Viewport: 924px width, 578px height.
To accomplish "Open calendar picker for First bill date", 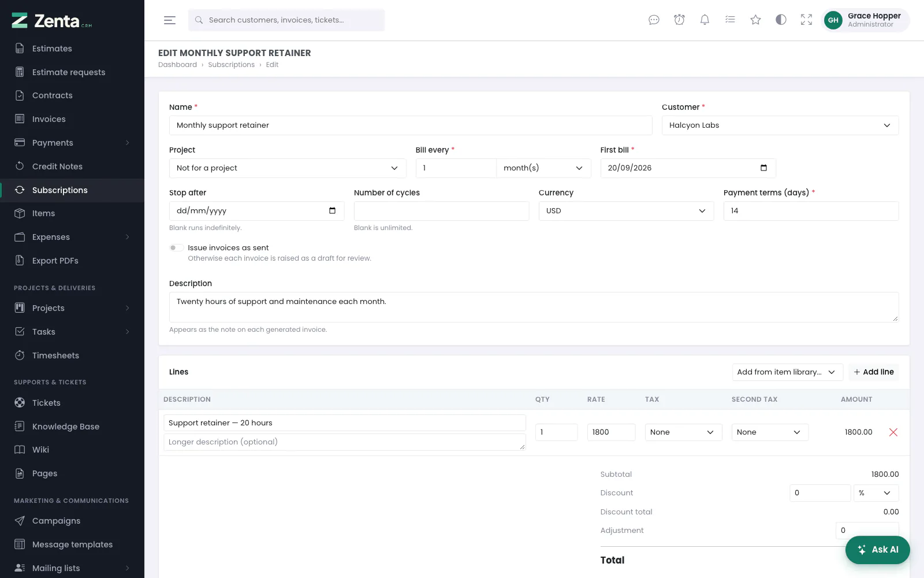I will pyautogui.click(x=763, y=168).
